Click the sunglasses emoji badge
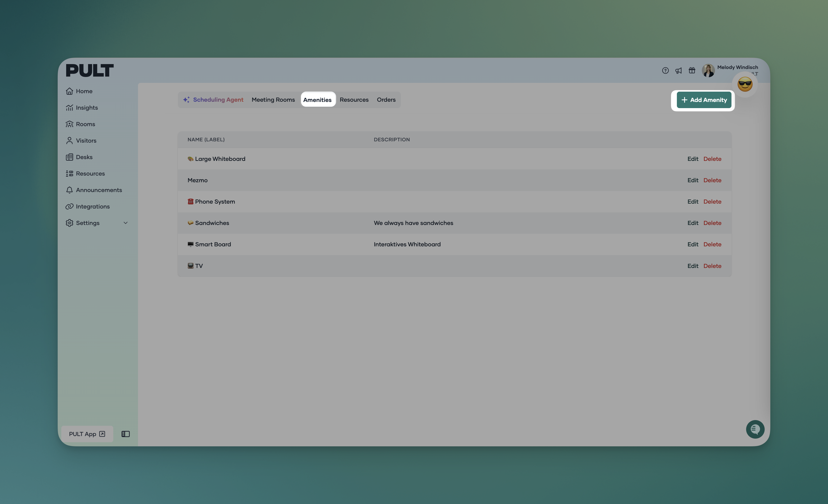This screenshot has width=828, height=504. point(745,84)
